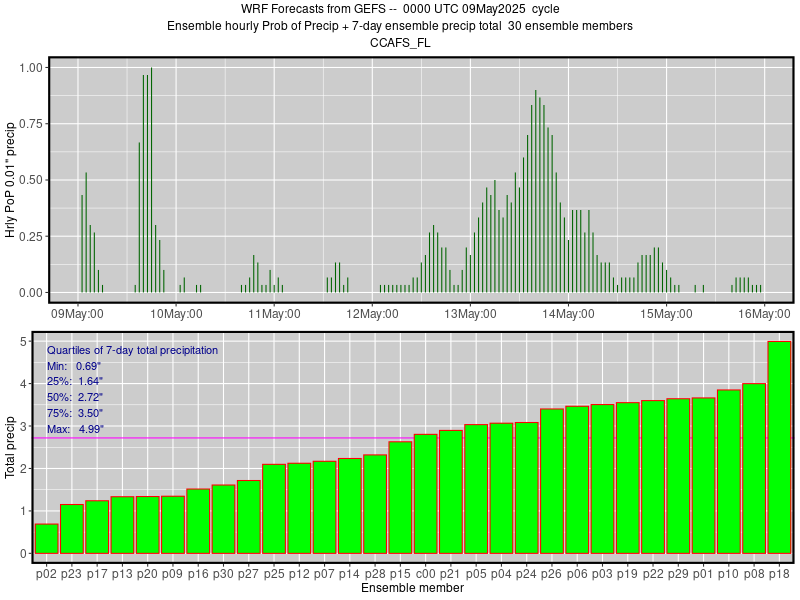Select the p26 precipitation bar
The width and height of the screenshot is (800, 600).
552,481
